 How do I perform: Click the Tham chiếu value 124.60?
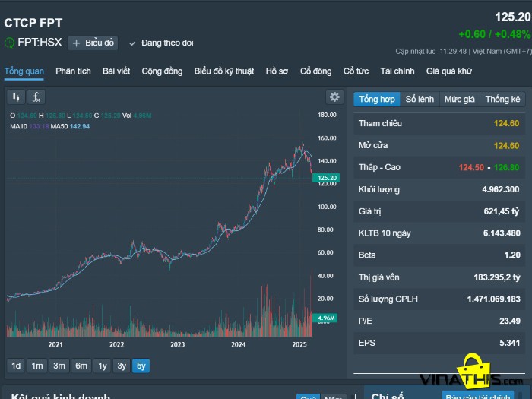tap(506, 123)
